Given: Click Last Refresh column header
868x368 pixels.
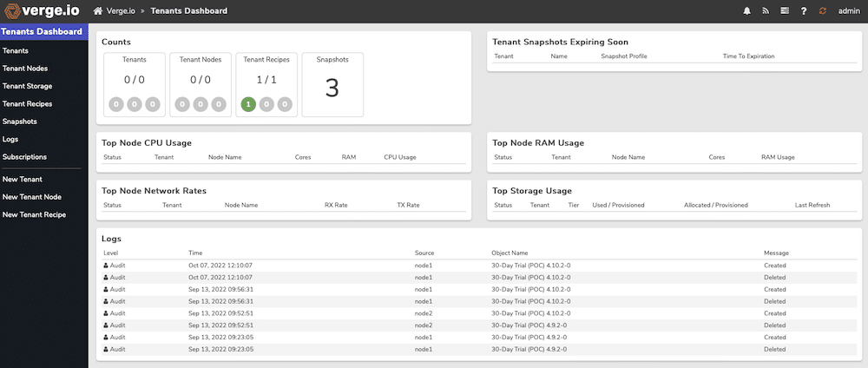Looking at the screenshot, I should click(x=812, y=206).
